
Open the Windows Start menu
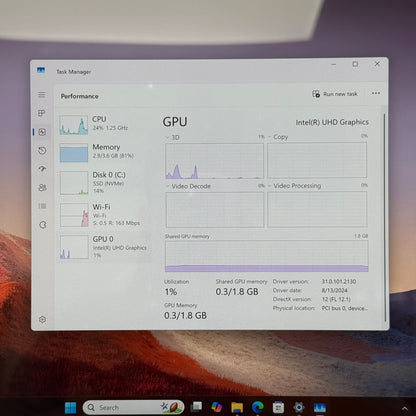[70, 407]
